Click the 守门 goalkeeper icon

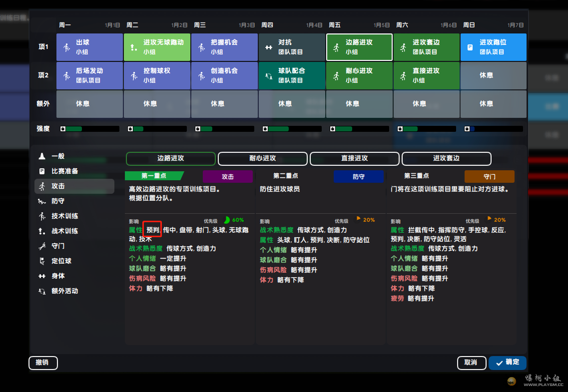tap(42, 246)
